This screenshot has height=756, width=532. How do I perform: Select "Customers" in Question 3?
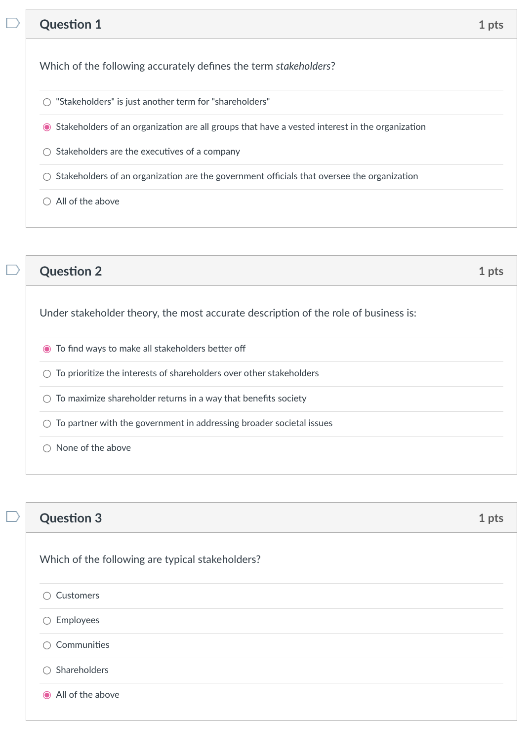coord(46,596)
